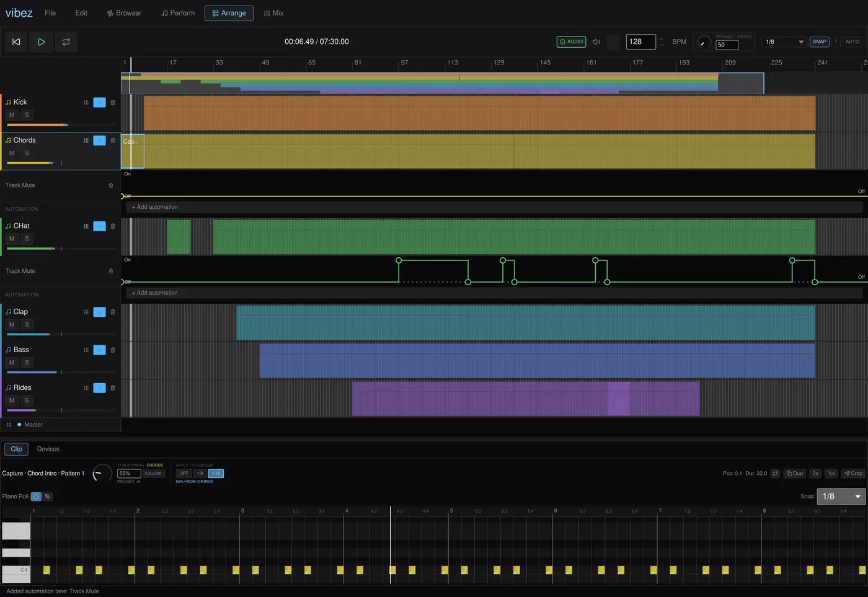Mute the Kick track
This screenshot has height=597, width=868.
coord(12,115)
